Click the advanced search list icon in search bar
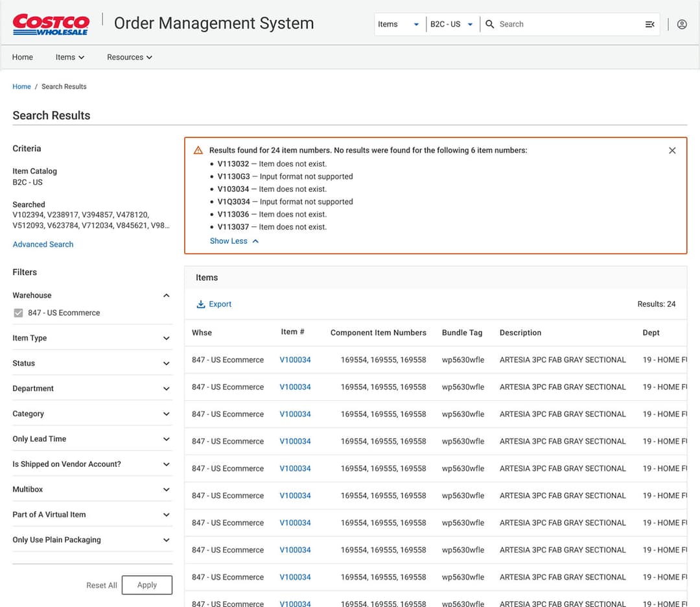The image size is (700, 607). [649, 24]
